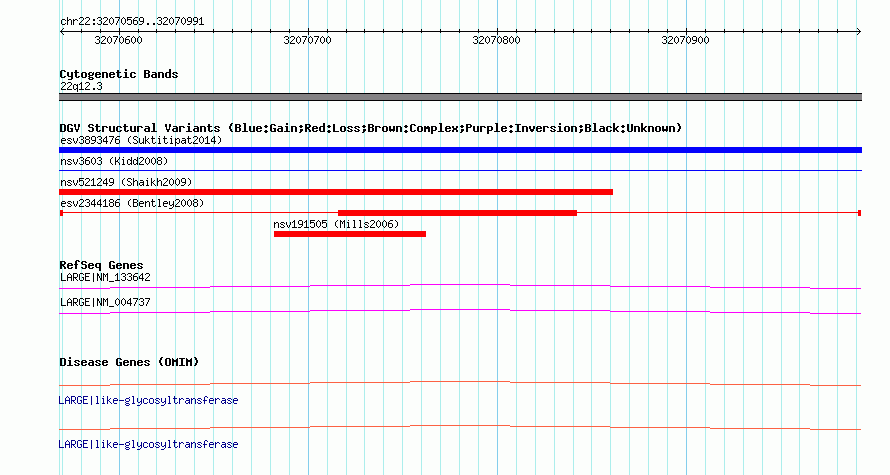Click the RefSeq Genes track title
The image size is (890, 475).
[101, 265]
